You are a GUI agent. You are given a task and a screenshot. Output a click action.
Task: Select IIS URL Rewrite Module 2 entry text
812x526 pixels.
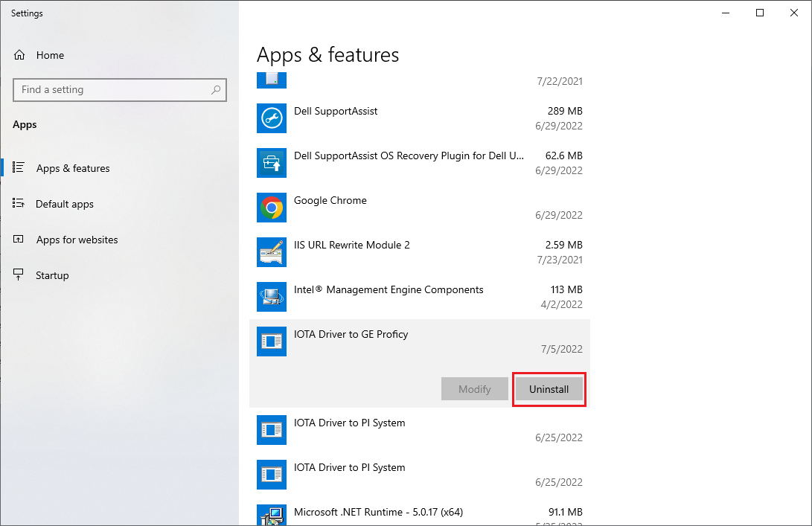click(x=351, y=245)
